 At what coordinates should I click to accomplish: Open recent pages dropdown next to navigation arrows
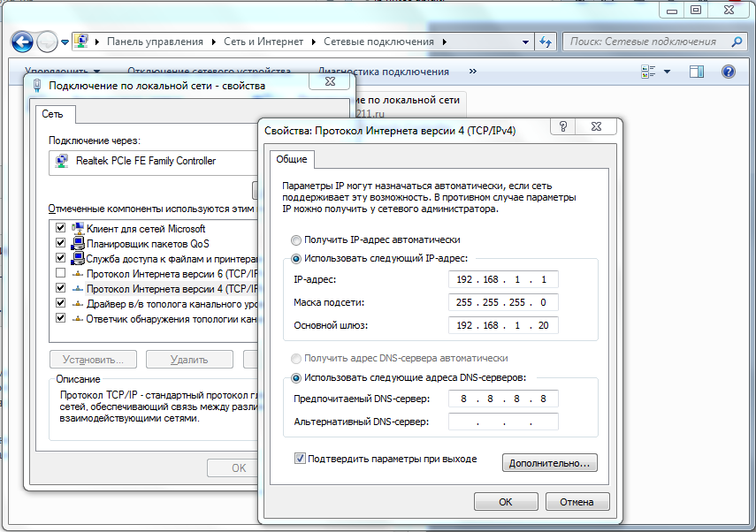click(x=65, y=42)
